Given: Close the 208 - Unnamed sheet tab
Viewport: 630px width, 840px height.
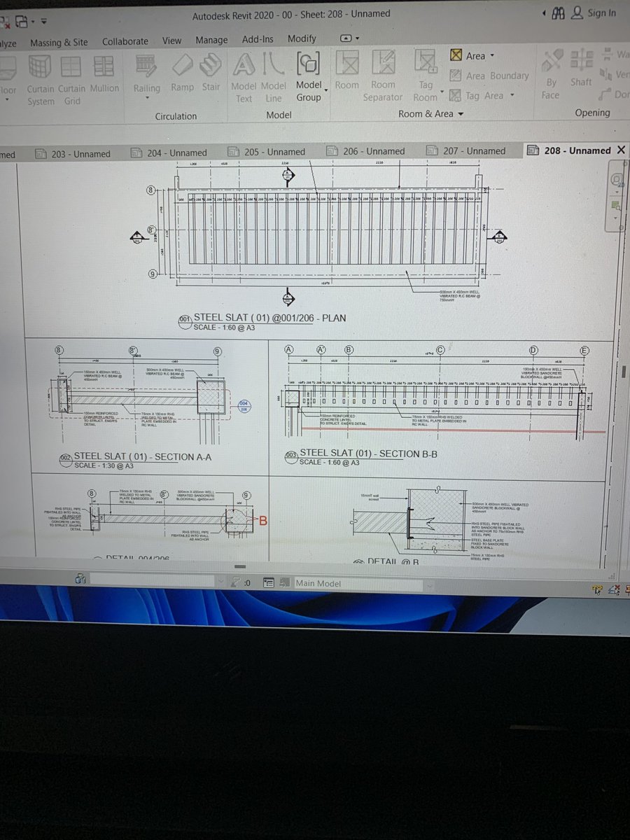Looking at the screenshot, I should tap(620, 150).
